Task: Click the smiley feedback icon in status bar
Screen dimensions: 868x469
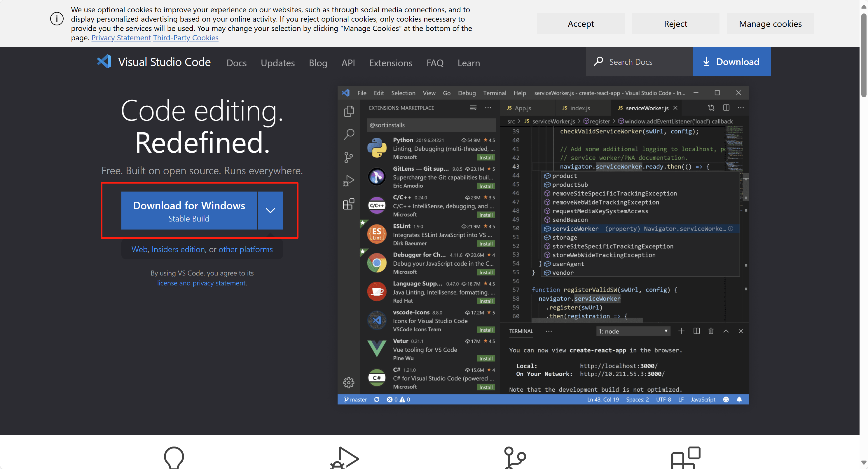Action: pos(726,400)
